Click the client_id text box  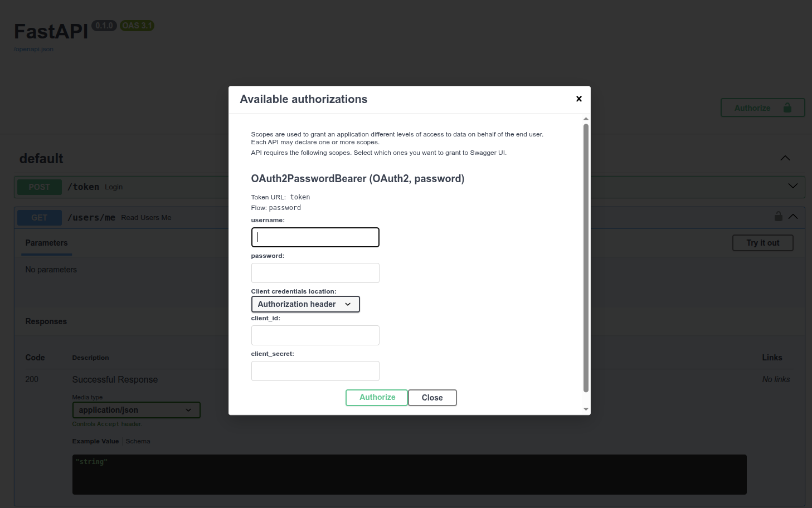coord(315,335)
